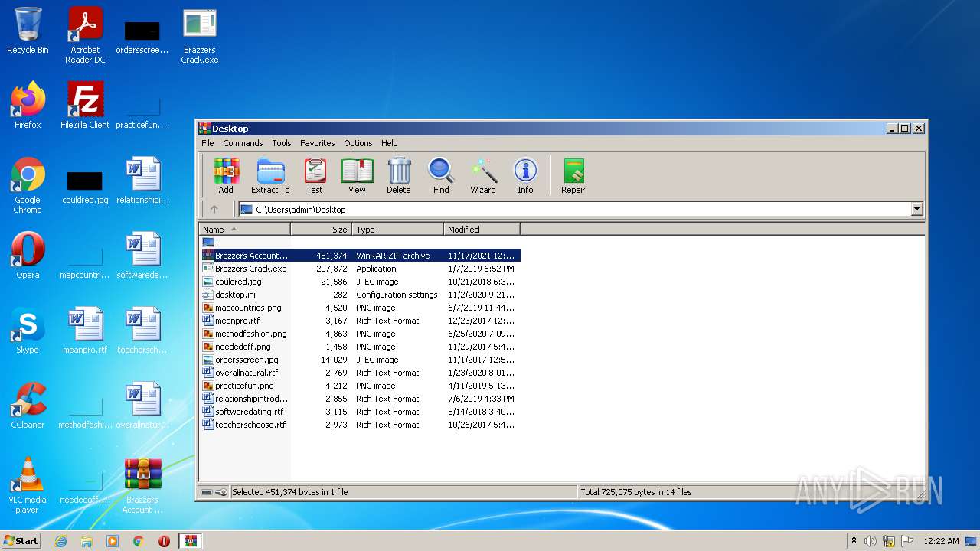
Task: Select Google Chrome desktop shortcut
Action: click(28, 185)
